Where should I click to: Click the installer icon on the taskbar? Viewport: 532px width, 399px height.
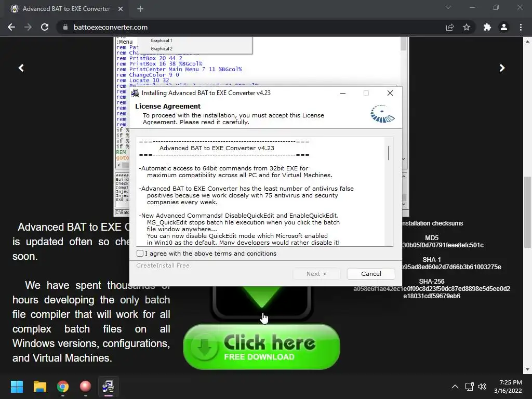tap(108, 387)
